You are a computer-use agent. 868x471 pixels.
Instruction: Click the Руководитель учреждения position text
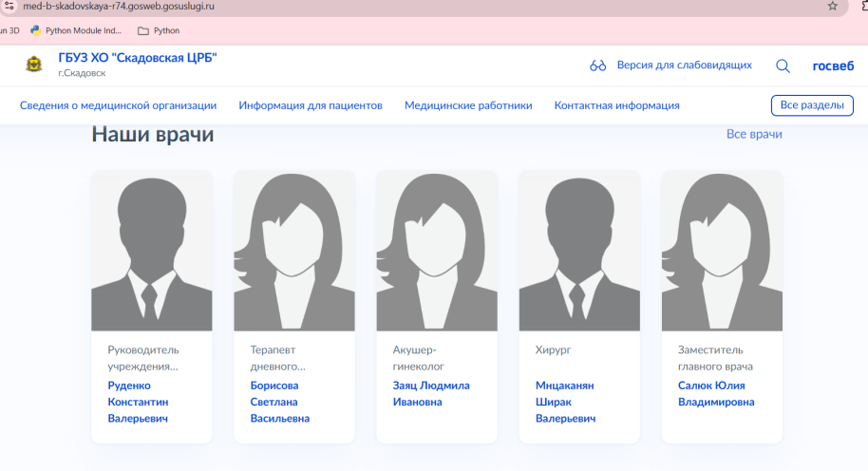pos(143,358)
